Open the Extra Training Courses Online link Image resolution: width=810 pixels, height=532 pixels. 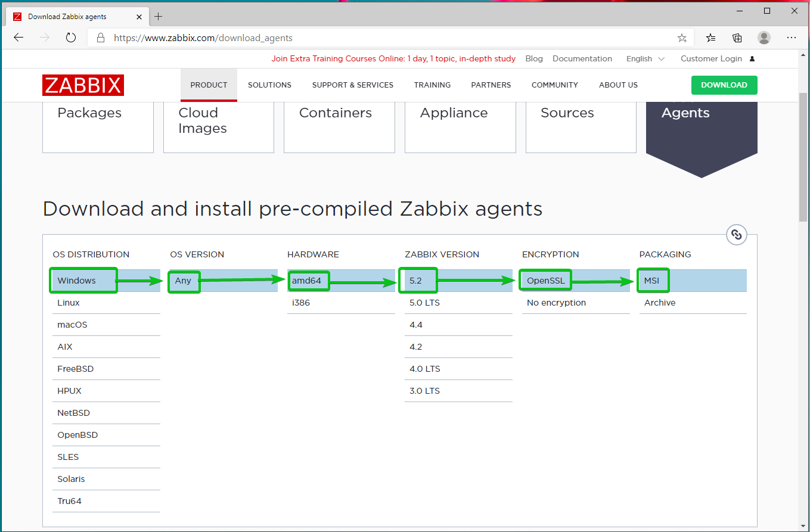pos(394,59)
